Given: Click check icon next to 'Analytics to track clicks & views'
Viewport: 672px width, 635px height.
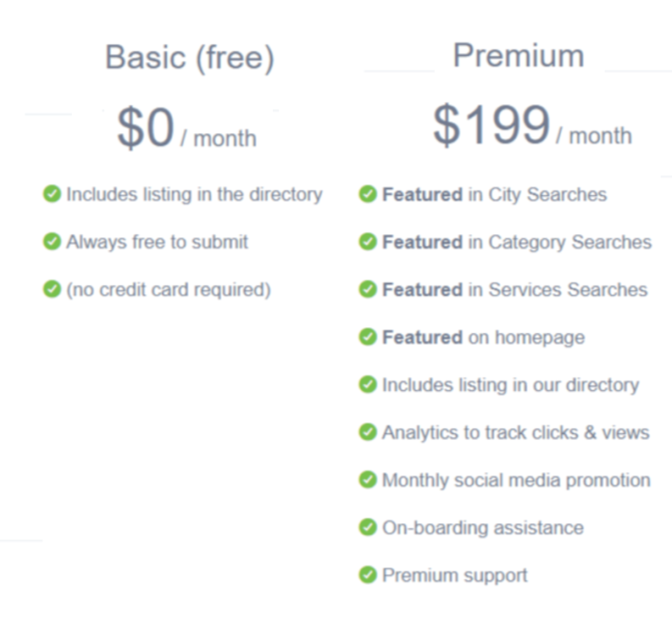Looking at the screenshot, I should (x=367, y=432).
